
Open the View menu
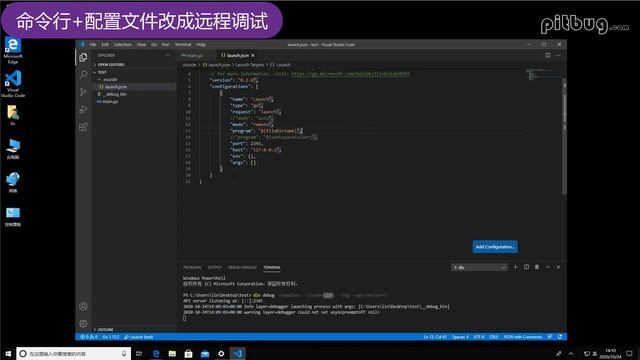[x=141, y=44]
